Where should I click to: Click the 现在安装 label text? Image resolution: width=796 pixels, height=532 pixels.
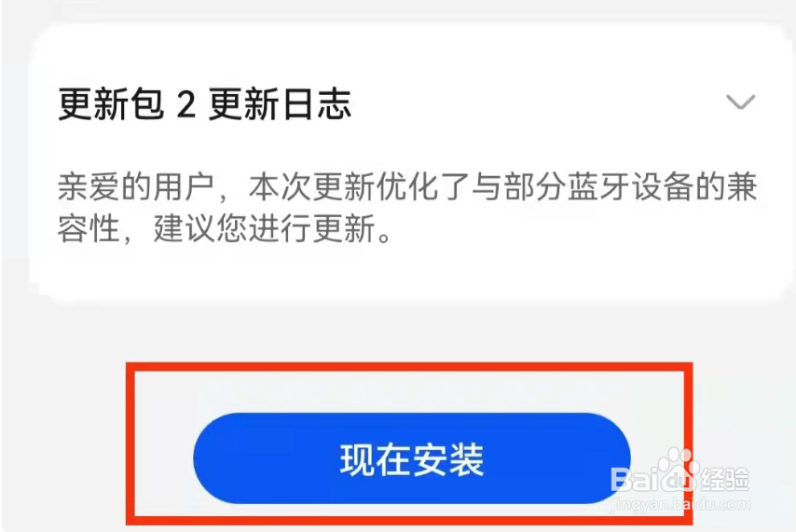(x=412, y=459)
